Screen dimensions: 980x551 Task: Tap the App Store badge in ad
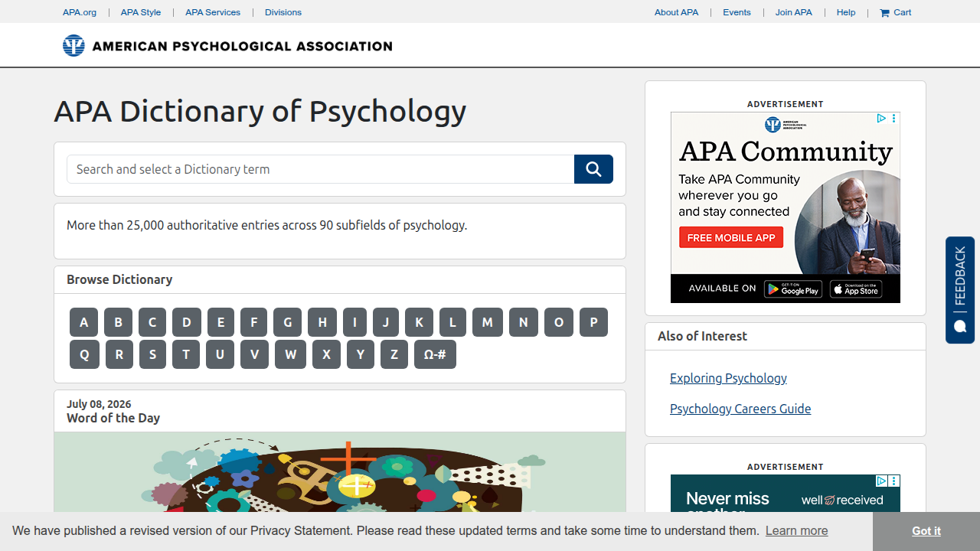[x=856, y=289]
